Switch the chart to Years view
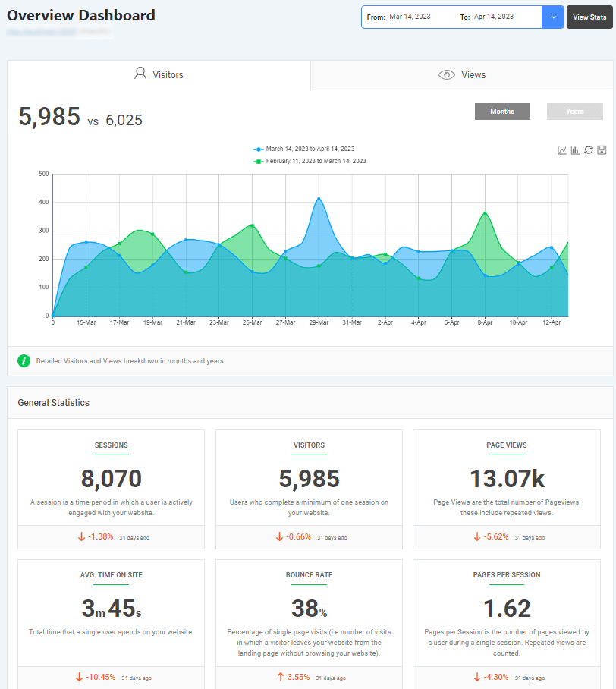616x689 pixels. tap(574, 112)
